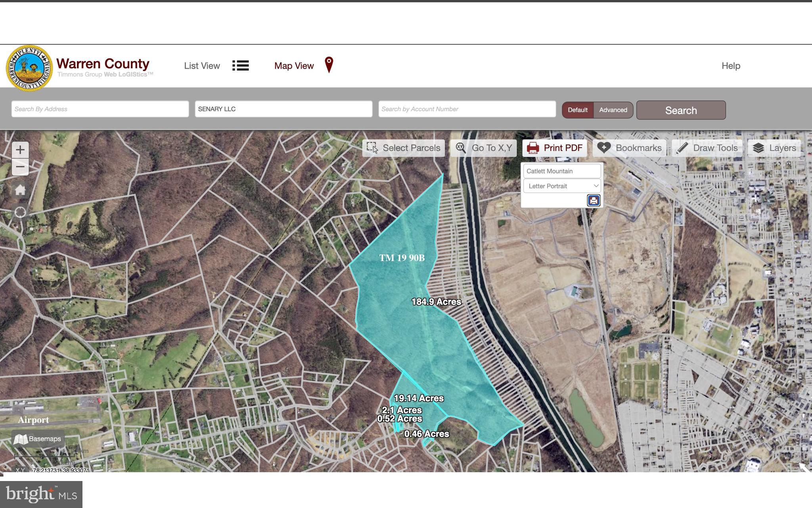Image resolution: width=812 pixels, height=508 pixels.
Task: Zoom in with the plus button
Action: coord(20,150)
